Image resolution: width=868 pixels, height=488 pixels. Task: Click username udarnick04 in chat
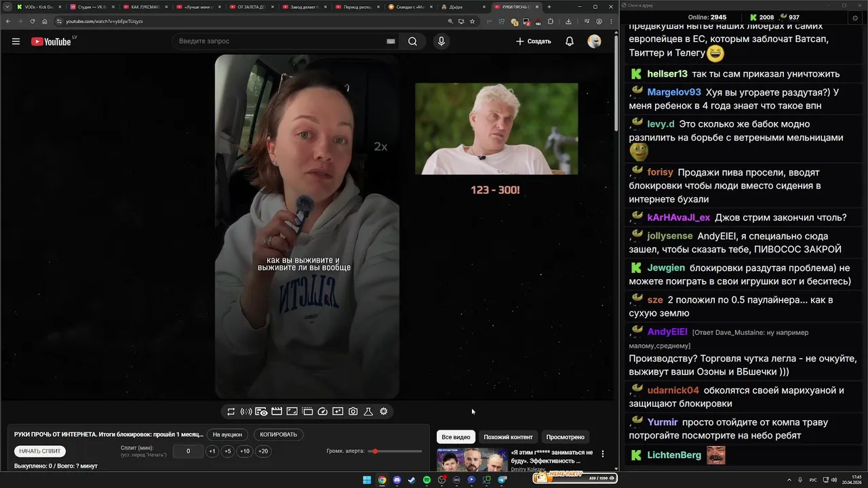point(673,390)
